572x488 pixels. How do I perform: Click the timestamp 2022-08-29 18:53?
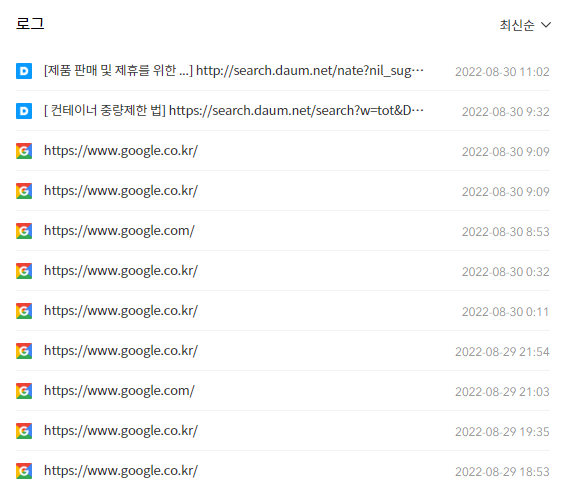[x=502, y=472]
